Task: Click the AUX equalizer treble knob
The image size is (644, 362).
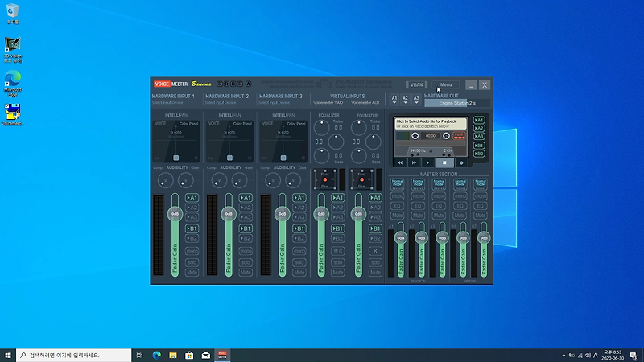Action: [x=359, y=128]
